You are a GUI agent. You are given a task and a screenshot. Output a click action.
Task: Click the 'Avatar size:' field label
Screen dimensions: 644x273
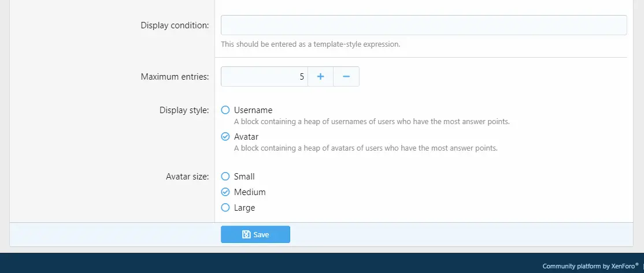[x=187, y=177]
